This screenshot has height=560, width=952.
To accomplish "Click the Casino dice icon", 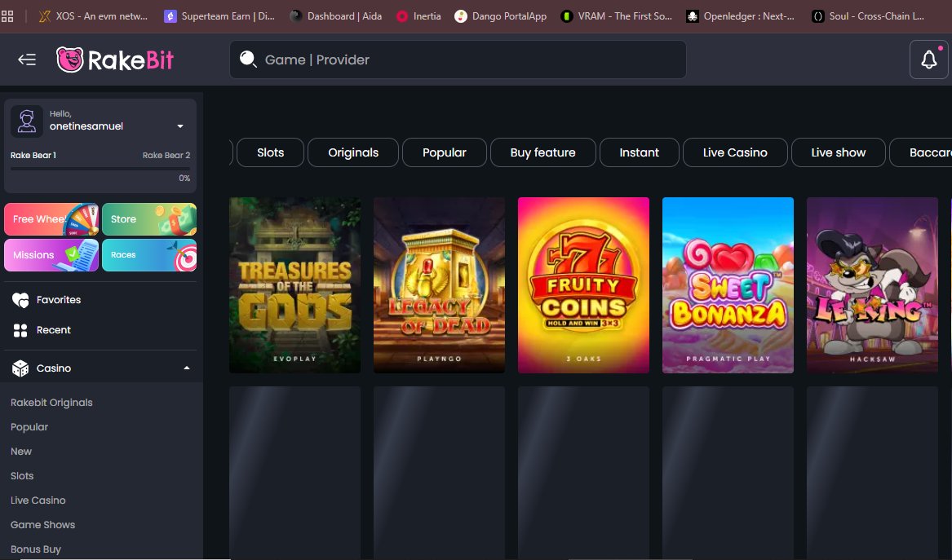I will (20, 368).
